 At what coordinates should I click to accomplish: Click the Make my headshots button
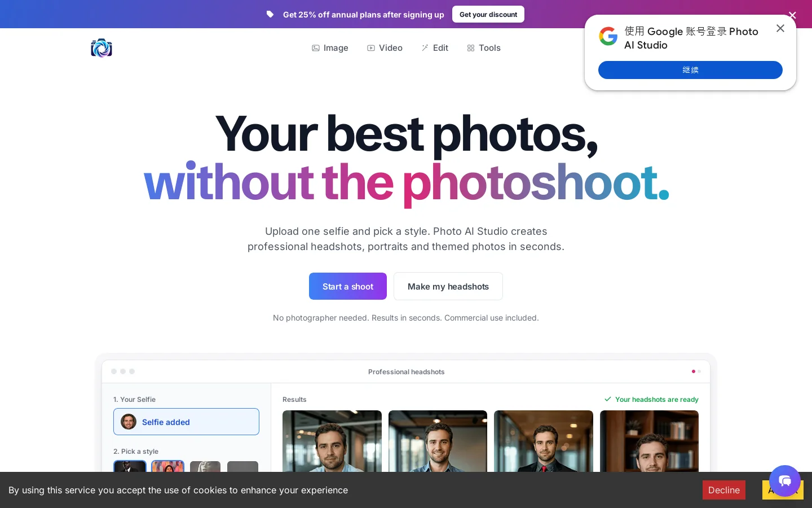pyautogui.click(x=448, y=286)
